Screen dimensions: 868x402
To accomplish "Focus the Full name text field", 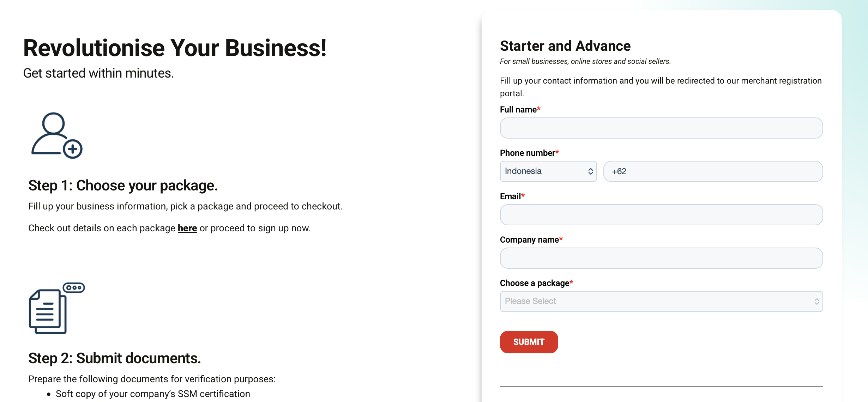I will click(661, 128).
